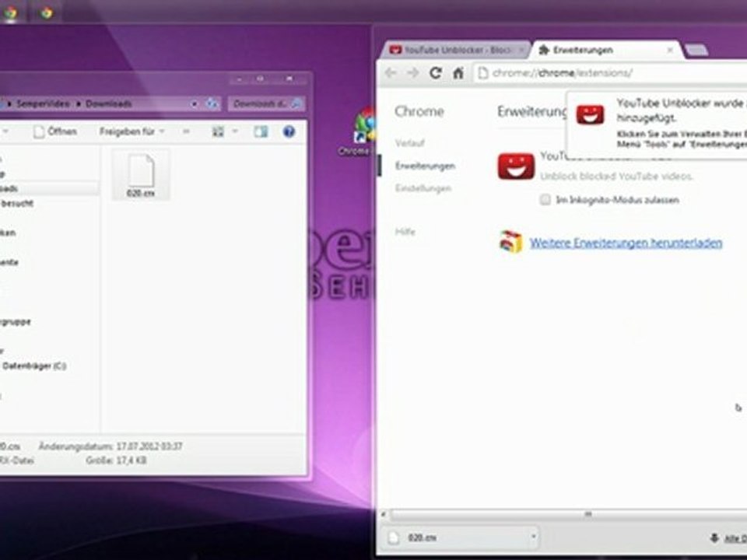Click the Explorer change view icon

218,131
